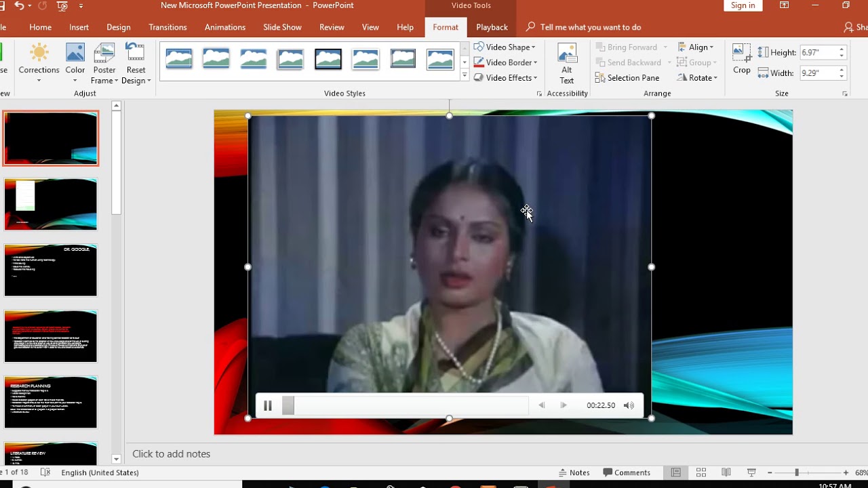The width and height of the screenshot is (868, 488).
Task: Apply the fifth video style with black frame
Action: click(328, 59)
